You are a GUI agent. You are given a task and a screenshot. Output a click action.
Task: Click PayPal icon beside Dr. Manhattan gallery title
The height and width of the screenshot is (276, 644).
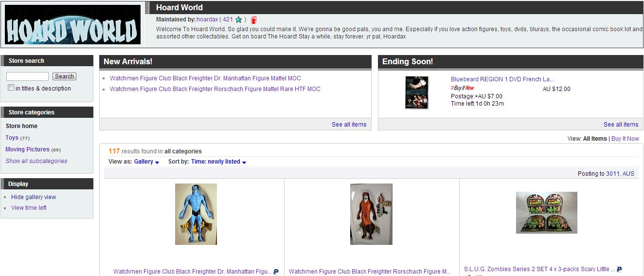click(x=276, y=272)
